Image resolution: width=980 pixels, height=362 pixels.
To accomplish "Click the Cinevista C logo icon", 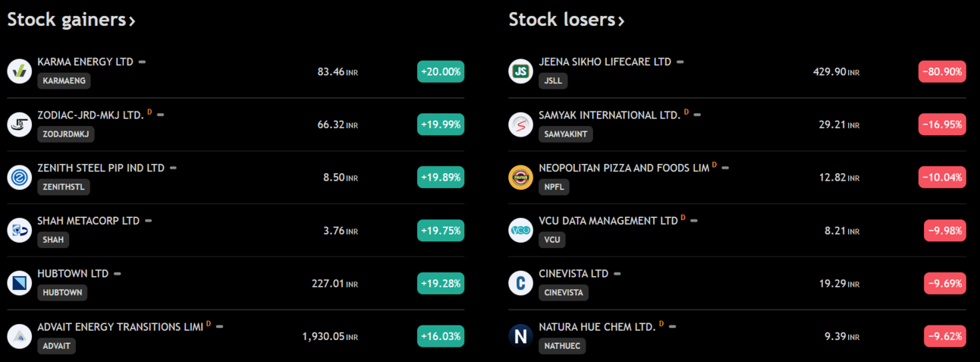I will point(520,283).
